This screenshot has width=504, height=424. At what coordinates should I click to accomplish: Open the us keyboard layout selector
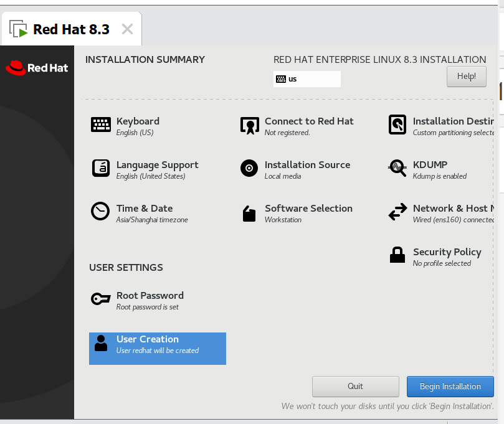307,78
